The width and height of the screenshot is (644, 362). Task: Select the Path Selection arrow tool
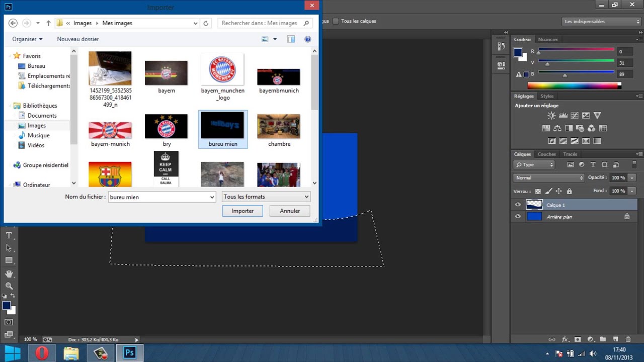(x=9, y=248)
